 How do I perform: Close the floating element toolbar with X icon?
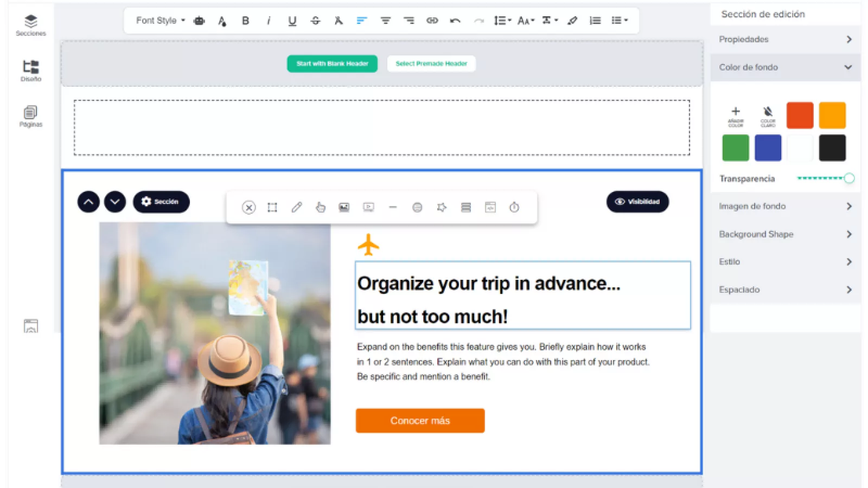(x=248, y=207)
